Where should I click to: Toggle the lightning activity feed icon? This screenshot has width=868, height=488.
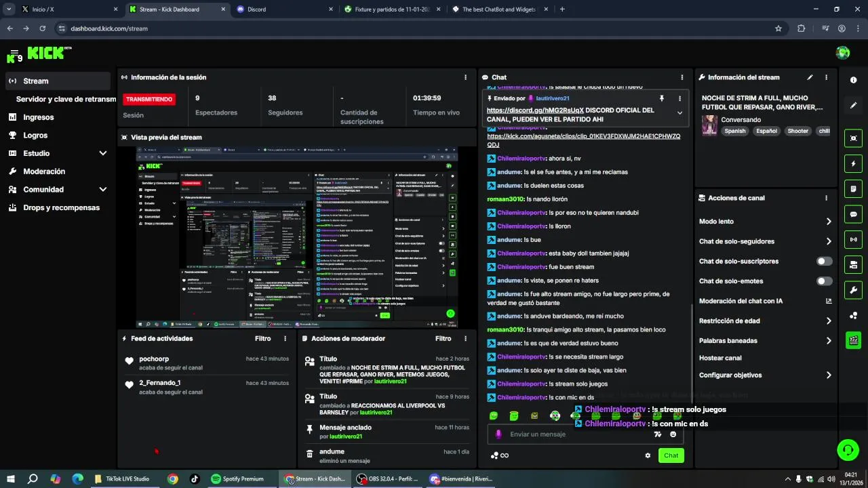853,163
